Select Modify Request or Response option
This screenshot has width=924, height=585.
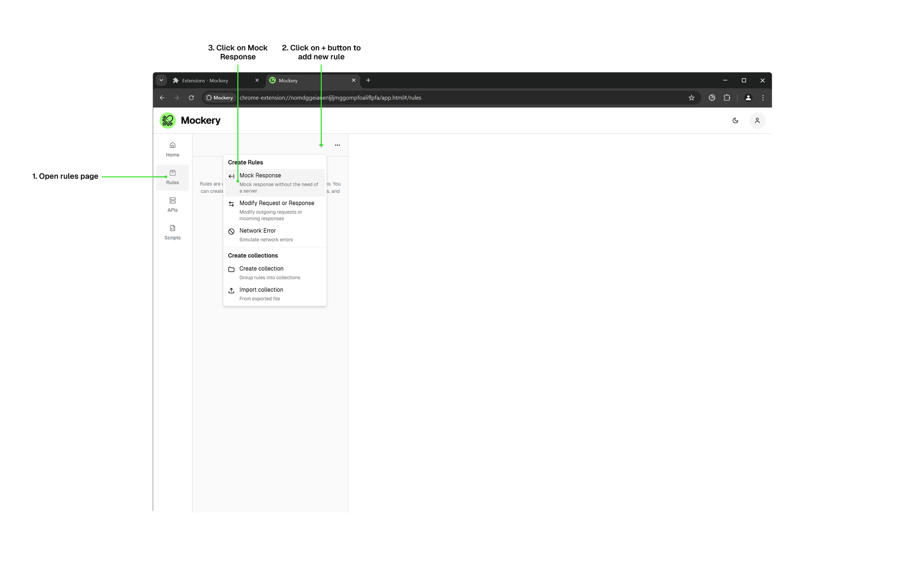tap(275, 210)
